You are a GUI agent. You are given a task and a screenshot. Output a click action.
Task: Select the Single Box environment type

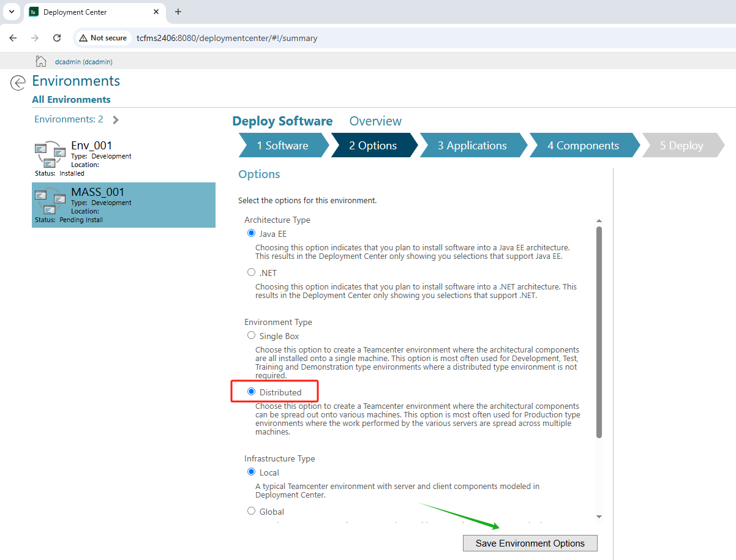tap(251, 335)
